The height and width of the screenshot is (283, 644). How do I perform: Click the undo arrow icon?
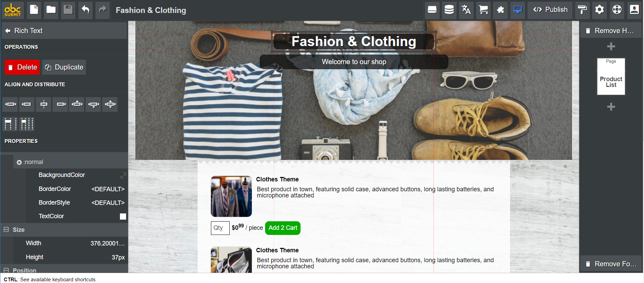click(x=86, y=10)
